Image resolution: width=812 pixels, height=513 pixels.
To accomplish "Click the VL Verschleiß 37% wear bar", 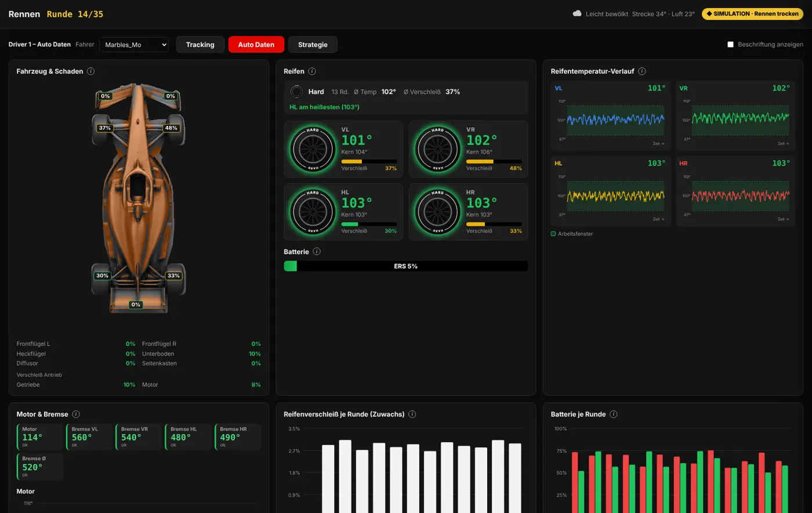I will (x=369, y=161).
